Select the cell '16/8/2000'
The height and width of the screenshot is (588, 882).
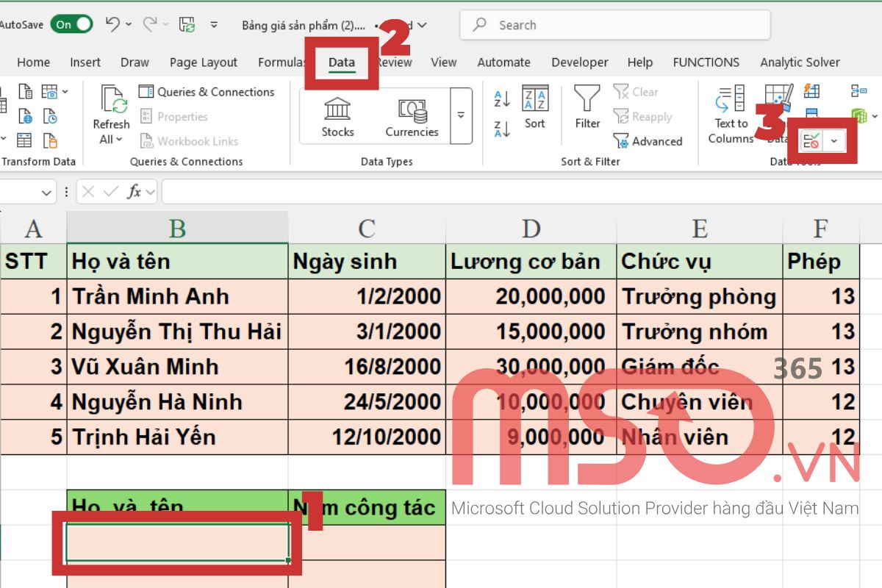coord(367,367)
